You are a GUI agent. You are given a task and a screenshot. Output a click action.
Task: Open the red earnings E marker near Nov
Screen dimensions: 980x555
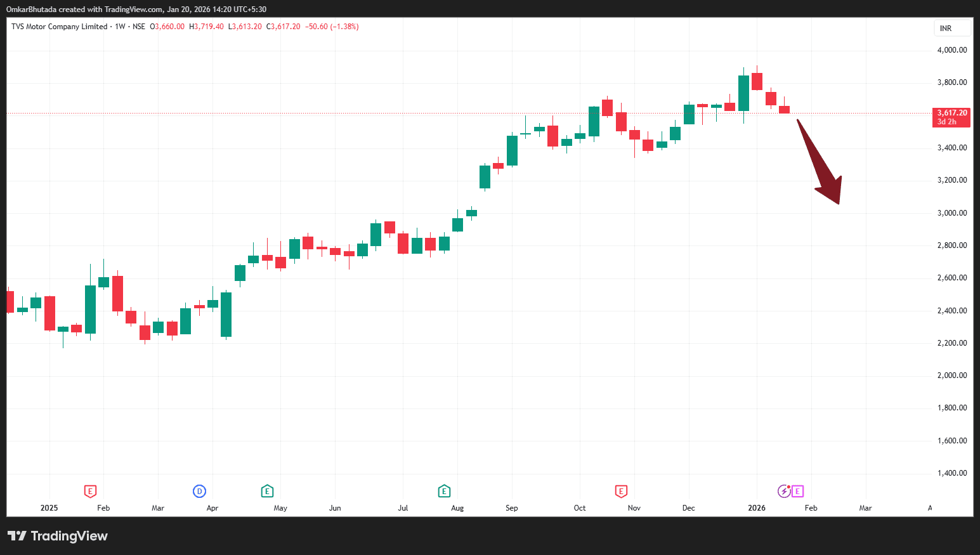tap(621, 491)
